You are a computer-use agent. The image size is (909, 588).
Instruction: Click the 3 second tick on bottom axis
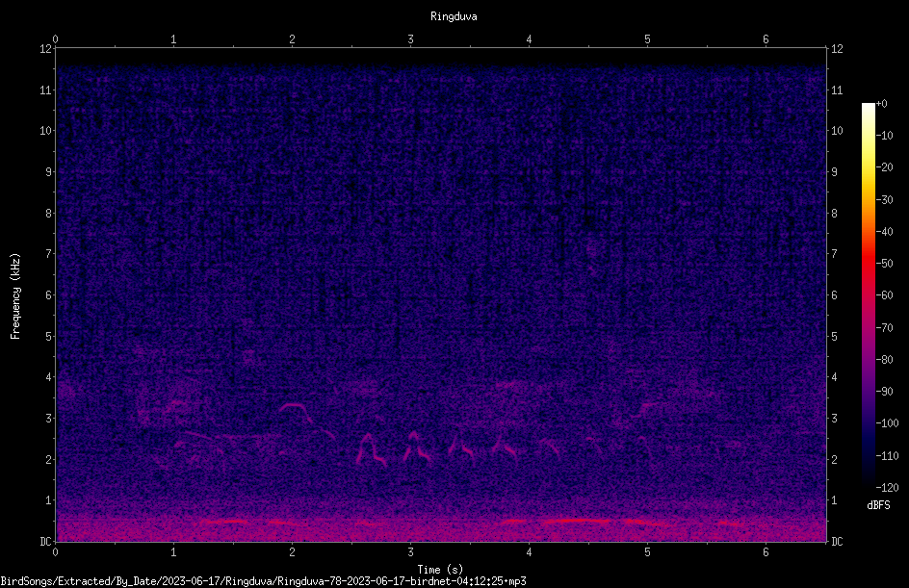click(x=410, y=552)
